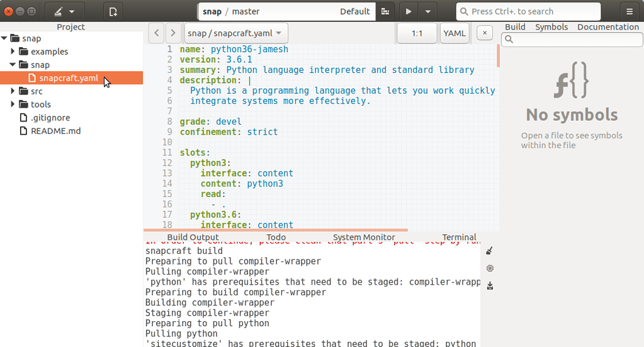Expand the src folder in project tree
This screenshot has height=347, width=644.
14,91
